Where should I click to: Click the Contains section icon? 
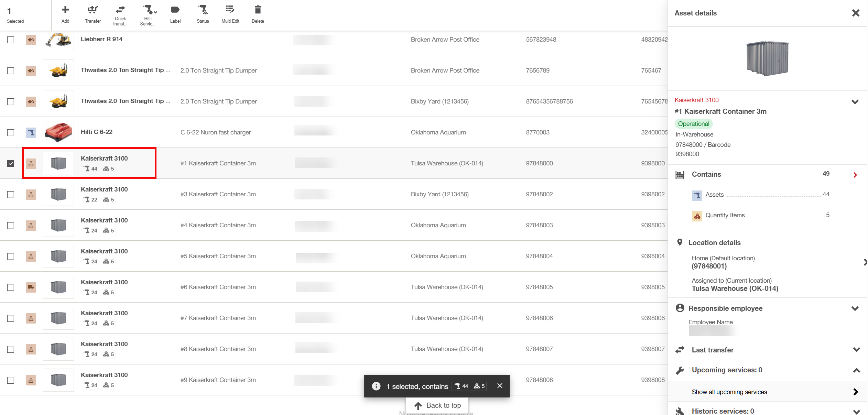[680, 175]
